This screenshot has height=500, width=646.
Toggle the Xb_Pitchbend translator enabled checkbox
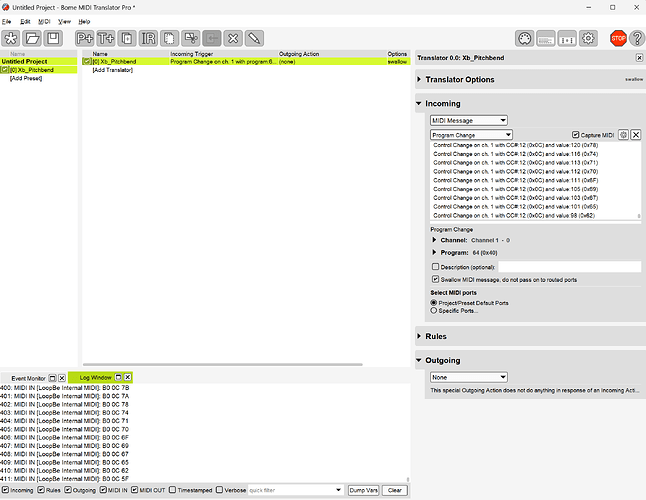pos(87,61)
